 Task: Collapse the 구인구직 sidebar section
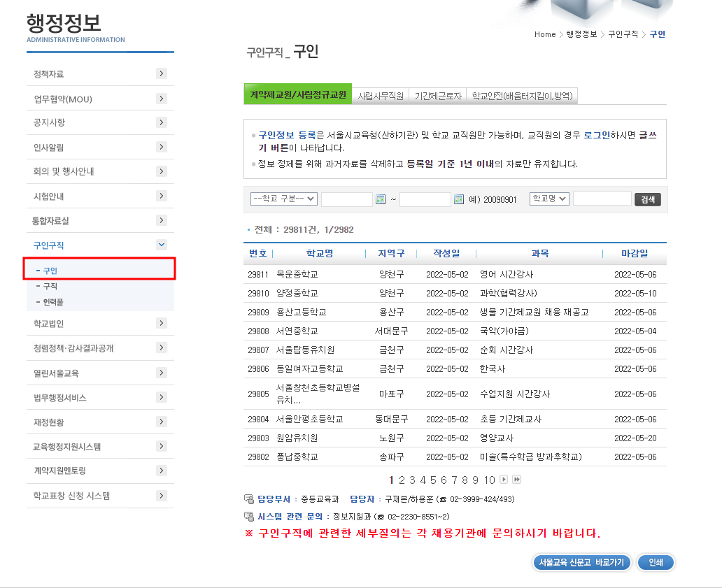pos(162,245)
